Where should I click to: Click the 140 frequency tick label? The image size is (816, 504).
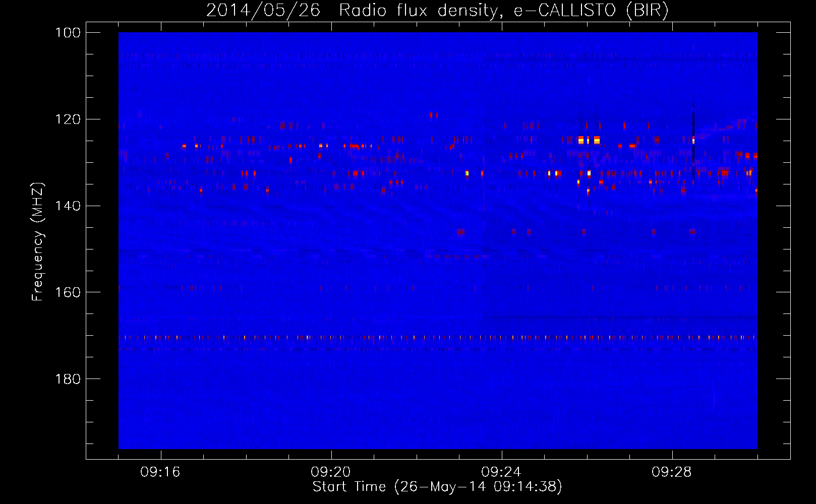coord(68,206)
